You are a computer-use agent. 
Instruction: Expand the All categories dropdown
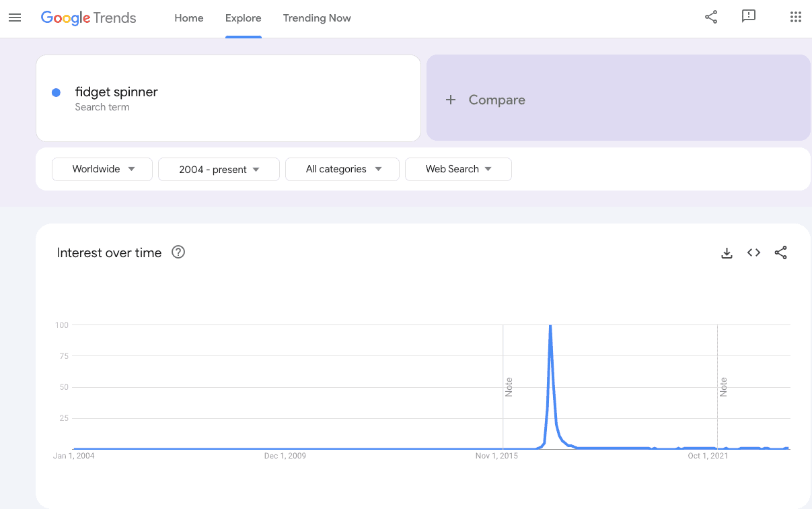point(342,169)
